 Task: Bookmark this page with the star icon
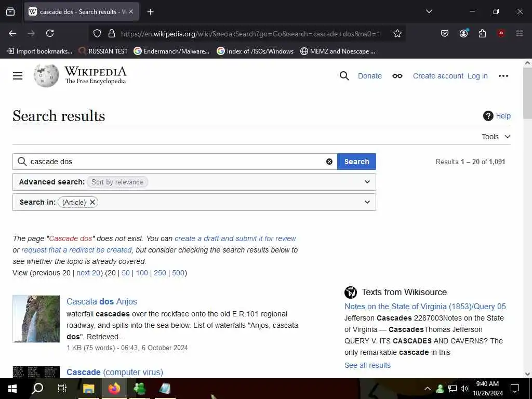pos(397,33)
